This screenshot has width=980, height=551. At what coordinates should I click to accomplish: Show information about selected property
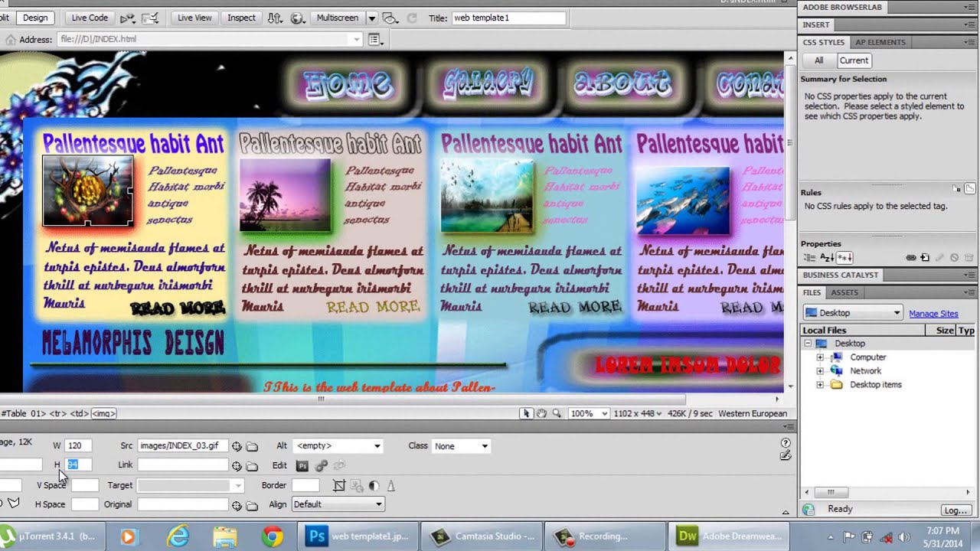tap(956, 188)
